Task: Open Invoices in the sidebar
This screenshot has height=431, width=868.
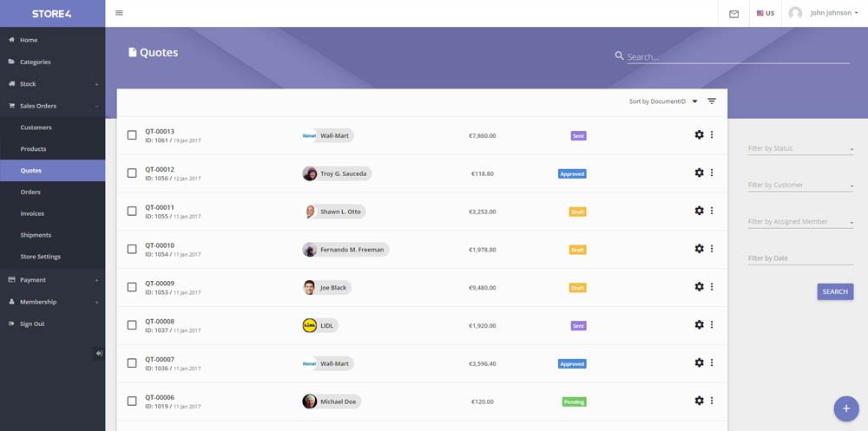Action: tap(53, 213)
